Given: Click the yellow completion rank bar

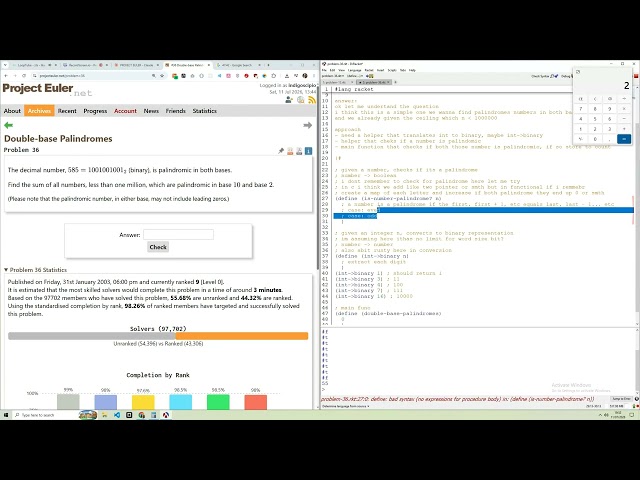Looking at the screenshot, I should (x=143, y=402).
